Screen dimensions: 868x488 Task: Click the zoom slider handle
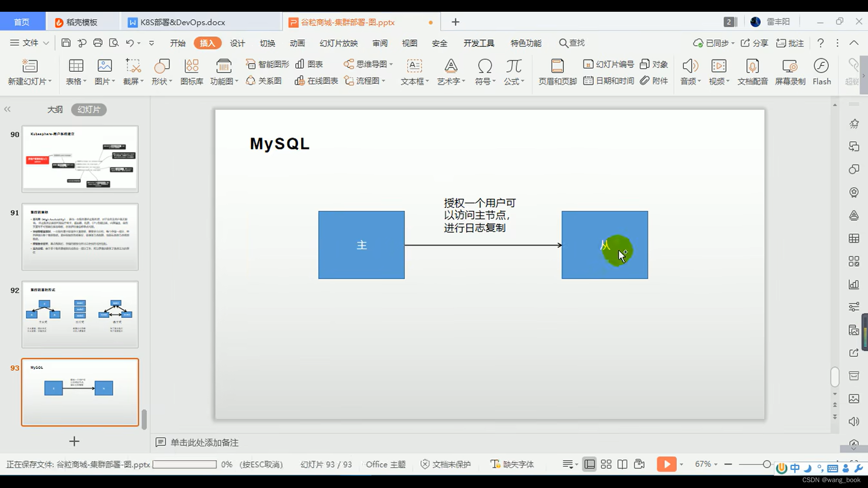(767, 465)
